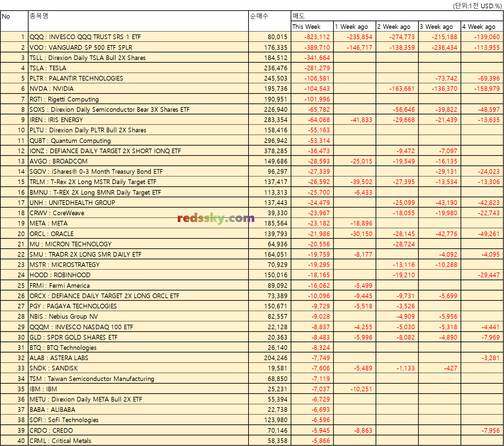
Task: Select IONZ net buy value 378,285
Action: (x=276, y=151)
